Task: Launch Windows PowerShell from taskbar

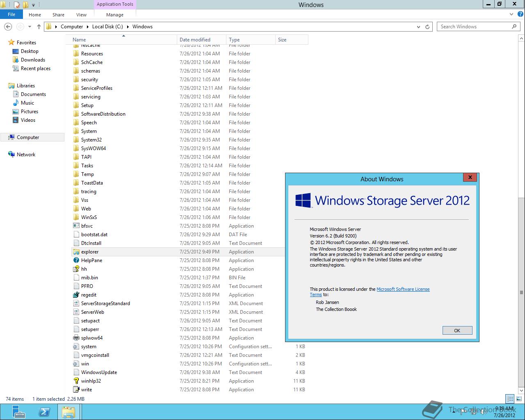Action: coord(44,412)
